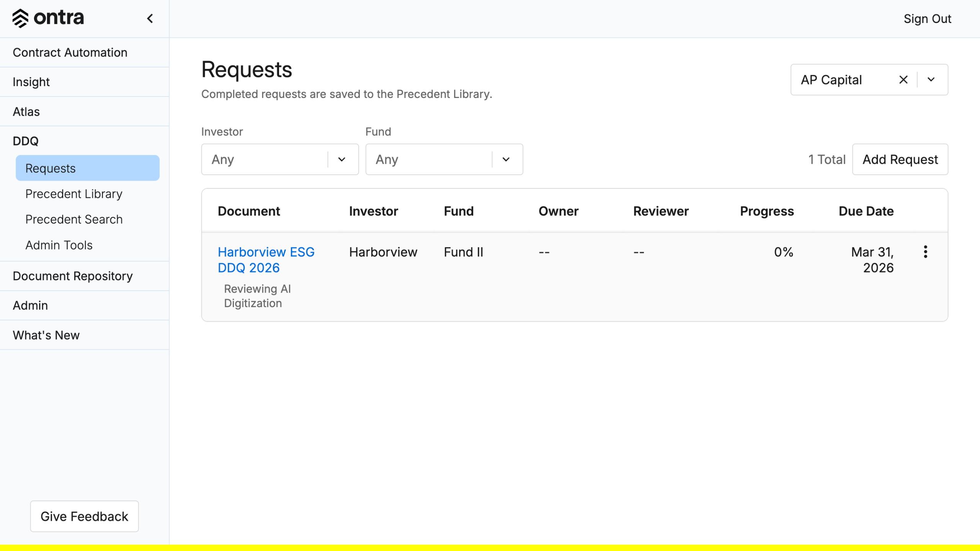Open the Insight section
This screenshot has height=551, width=980.
coord(31,82)
